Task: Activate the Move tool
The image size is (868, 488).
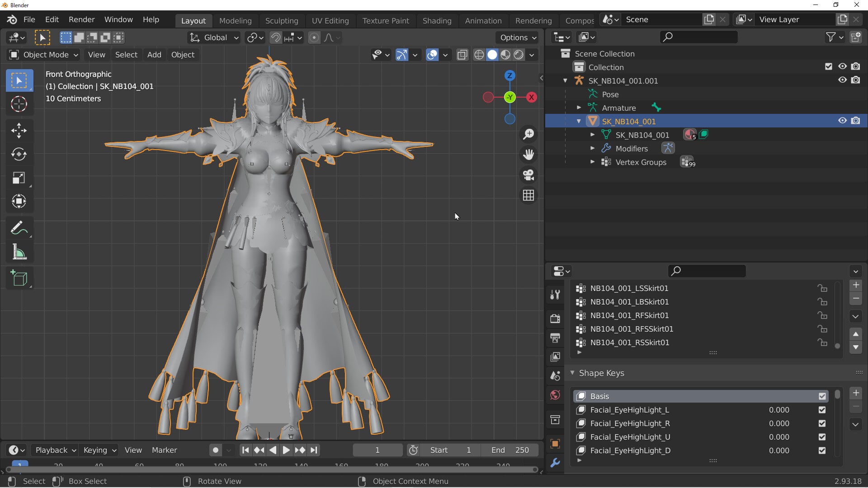Action: point(19,131)
